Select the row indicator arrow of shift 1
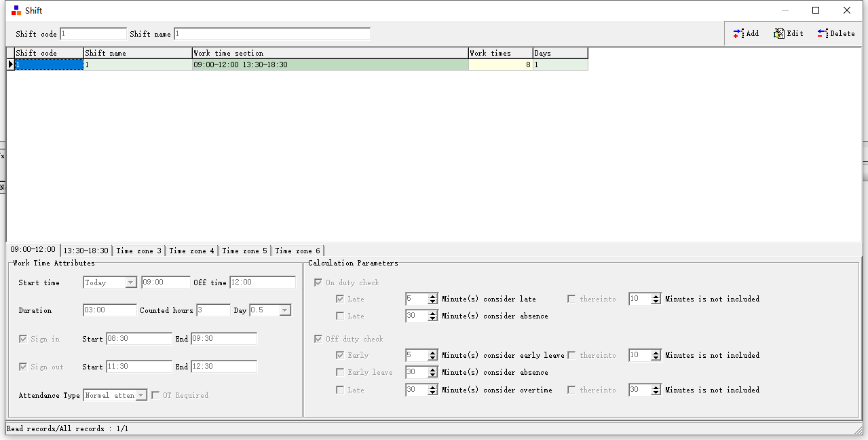This screenshot has height=440, width=868. 10,65
